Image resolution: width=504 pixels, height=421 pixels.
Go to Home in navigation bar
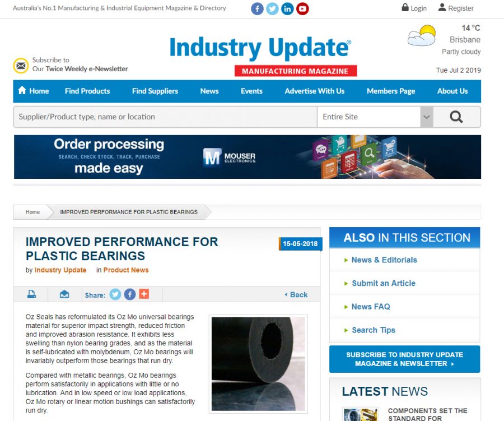click(x=34, y=91)
